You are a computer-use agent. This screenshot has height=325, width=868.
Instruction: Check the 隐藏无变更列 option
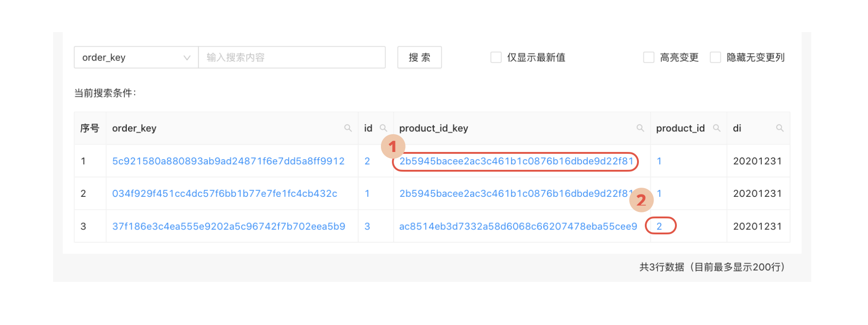(x=715, y=57)
